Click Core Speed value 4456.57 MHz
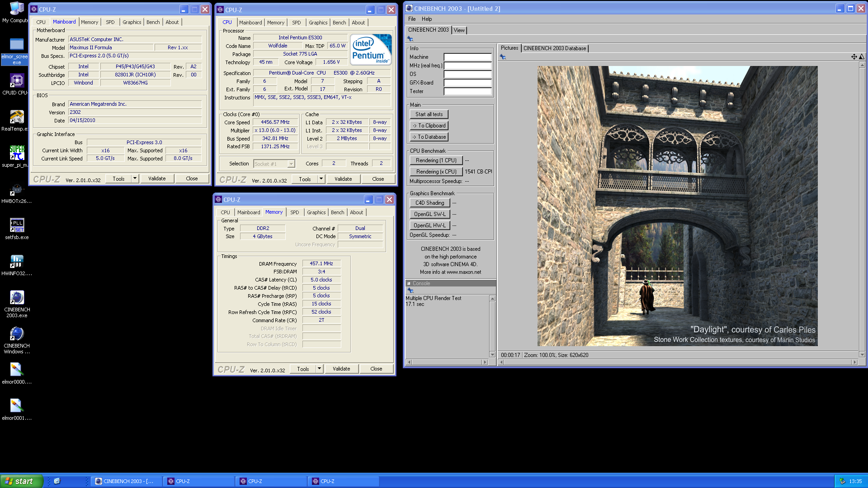The height and width of the screenshot is (488, 868). tap(275, 122)
